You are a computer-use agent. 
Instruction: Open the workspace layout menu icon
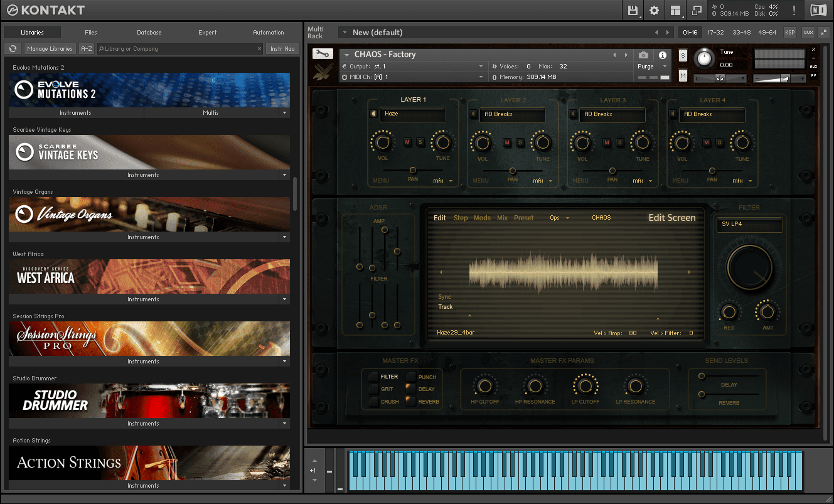[675, 10]
